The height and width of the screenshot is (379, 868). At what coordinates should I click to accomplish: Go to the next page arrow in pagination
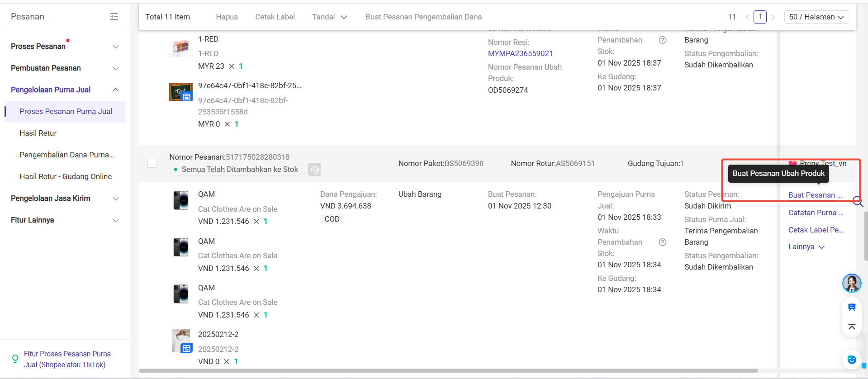(773, 17)
